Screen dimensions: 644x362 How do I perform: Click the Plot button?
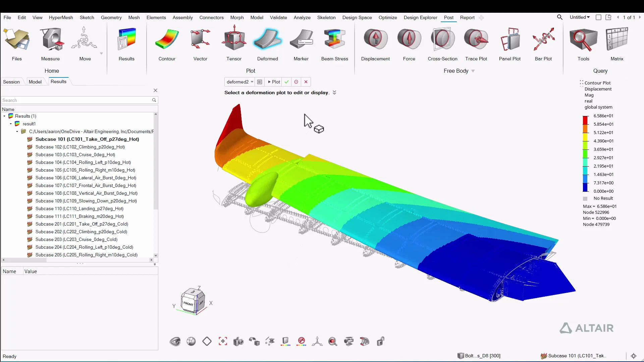274,82
